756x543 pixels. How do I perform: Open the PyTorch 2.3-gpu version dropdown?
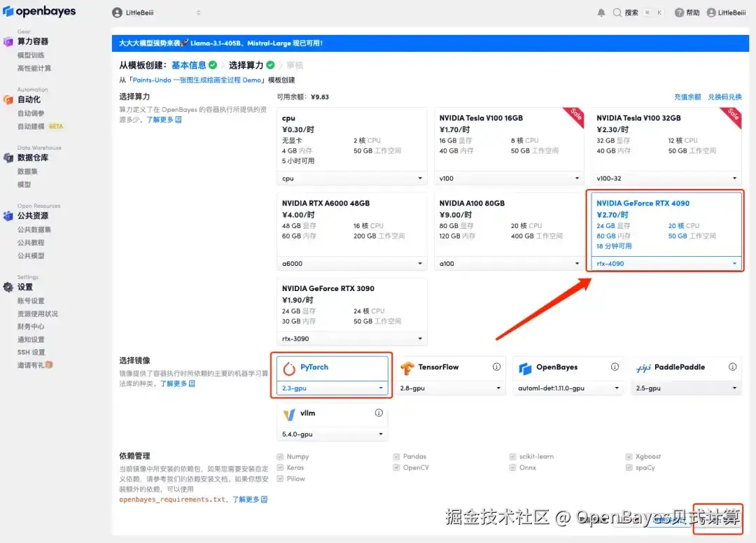point(332,388)
